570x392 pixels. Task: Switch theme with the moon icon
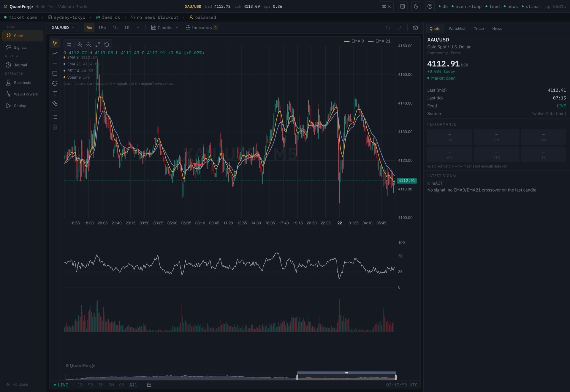pos(416,7)
